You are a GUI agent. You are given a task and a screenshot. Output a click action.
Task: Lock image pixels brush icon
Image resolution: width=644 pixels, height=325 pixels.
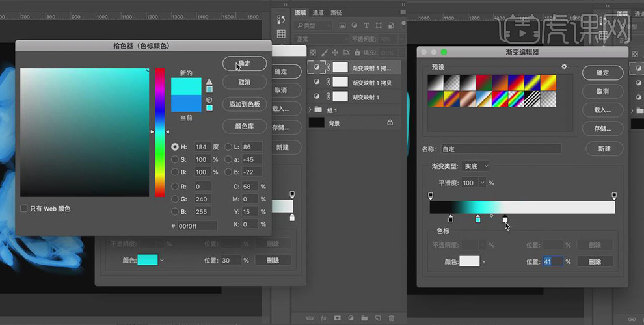point(324,53)
